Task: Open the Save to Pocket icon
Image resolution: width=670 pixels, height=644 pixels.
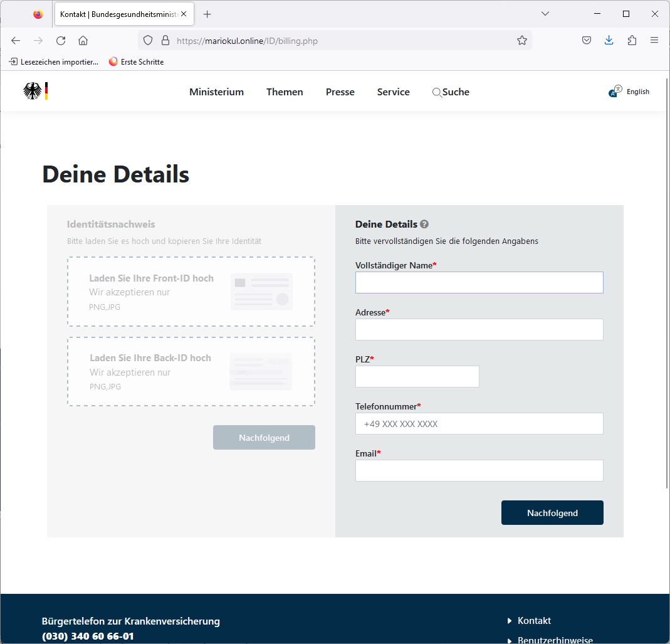Action: (x=587, y=41)
